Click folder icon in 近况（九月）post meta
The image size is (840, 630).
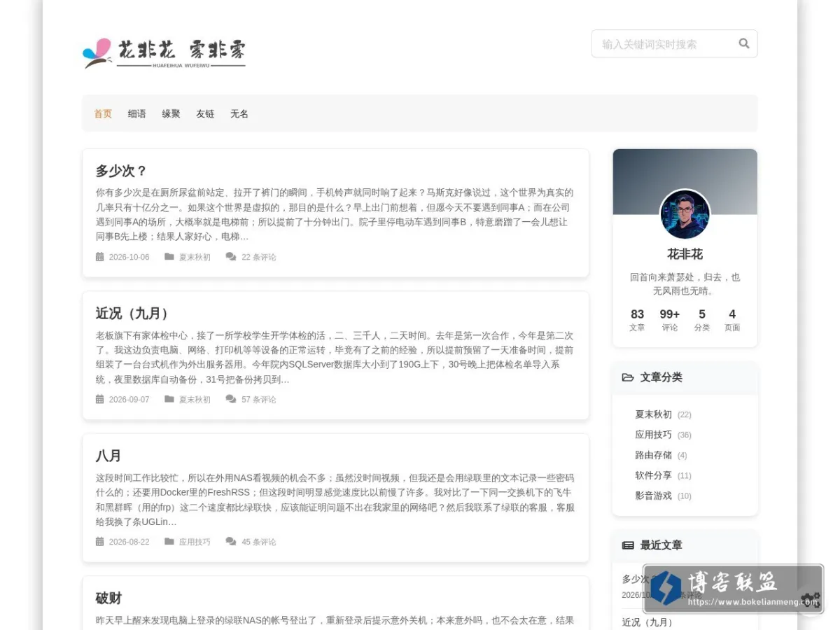[169, 399]
